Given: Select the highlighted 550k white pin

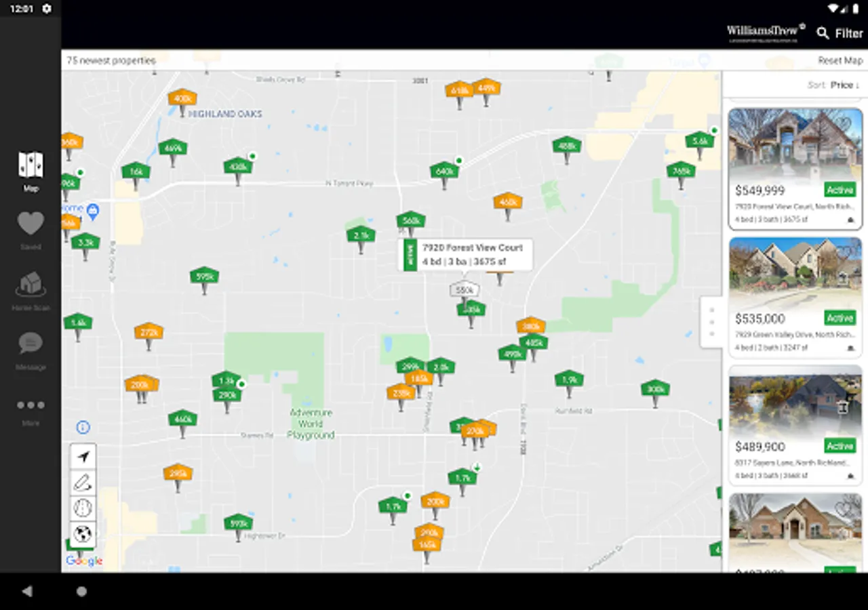Looking at the screenshot, I should coord(464,290).
